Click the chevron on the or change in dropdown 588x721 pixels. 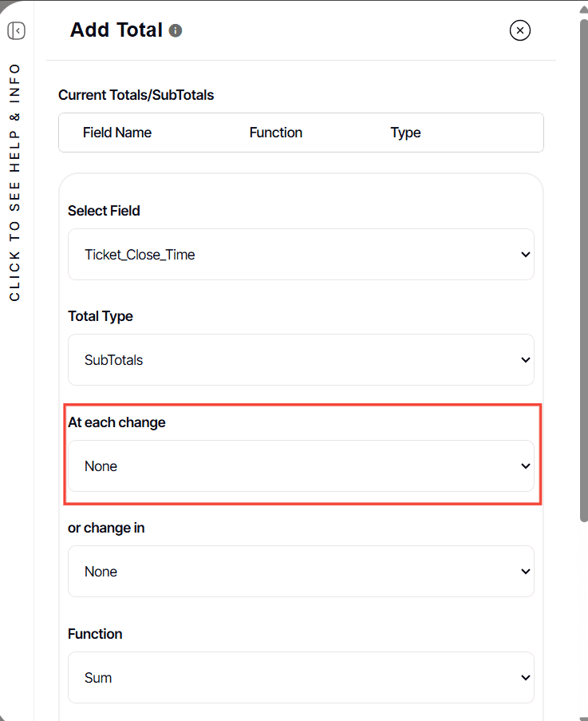coord(525,571)
